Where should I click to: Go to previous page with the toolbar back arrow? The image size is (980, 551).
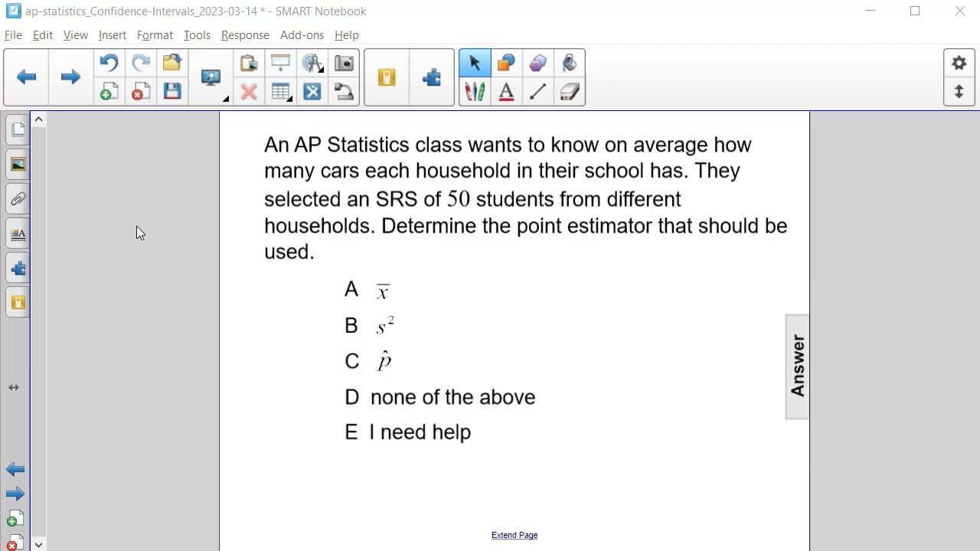tap(27, 77)
